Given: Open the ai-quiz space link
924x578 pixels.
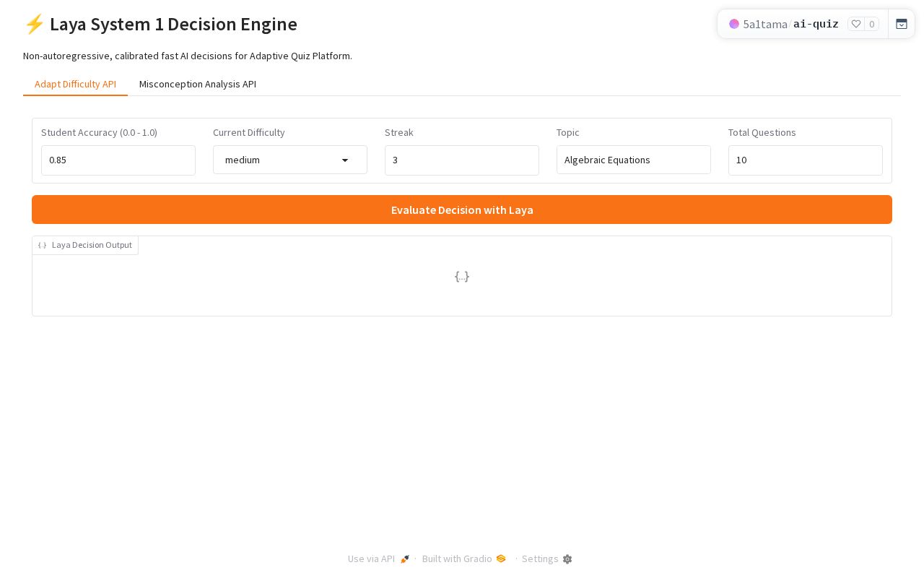Looking at the screenshot, I should click(x=816, y=24).
